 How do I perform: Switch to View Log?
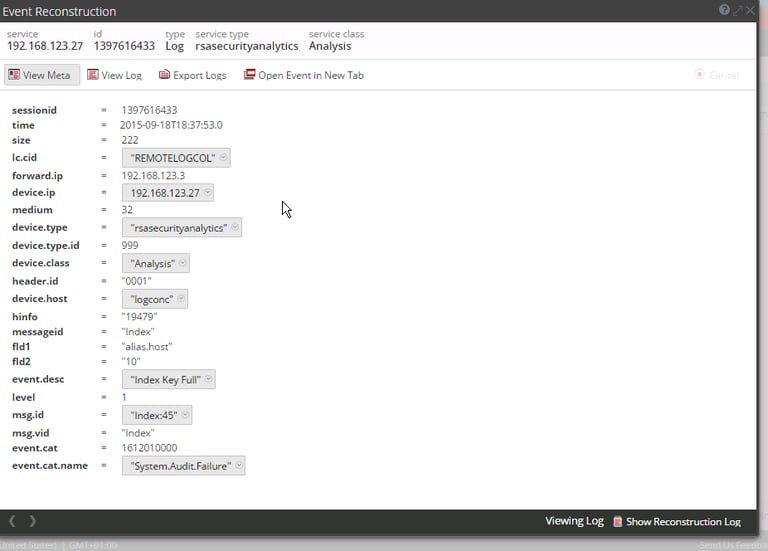115,75
